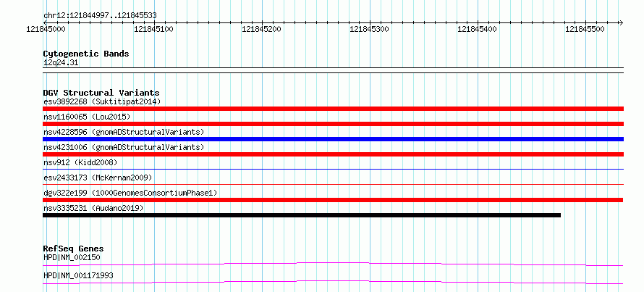Open variant nsv1160065 (Lou2015) label

tap(87, 117)
